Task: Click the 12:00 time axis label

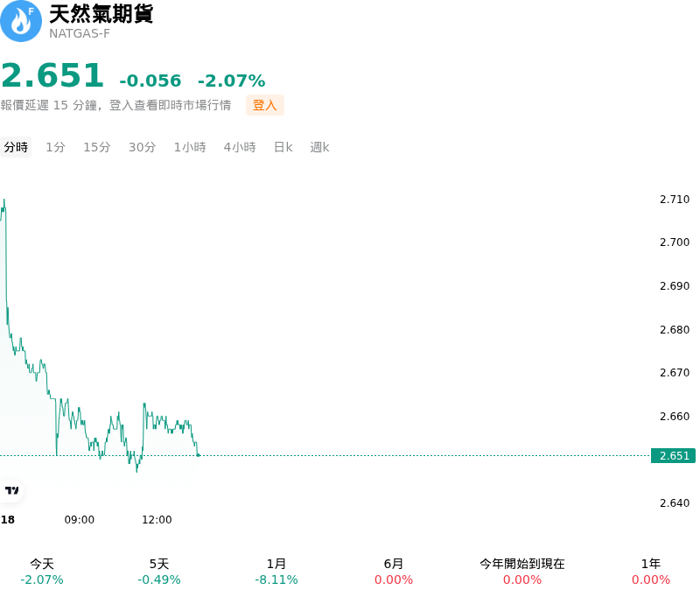Action: pos(157,519)
